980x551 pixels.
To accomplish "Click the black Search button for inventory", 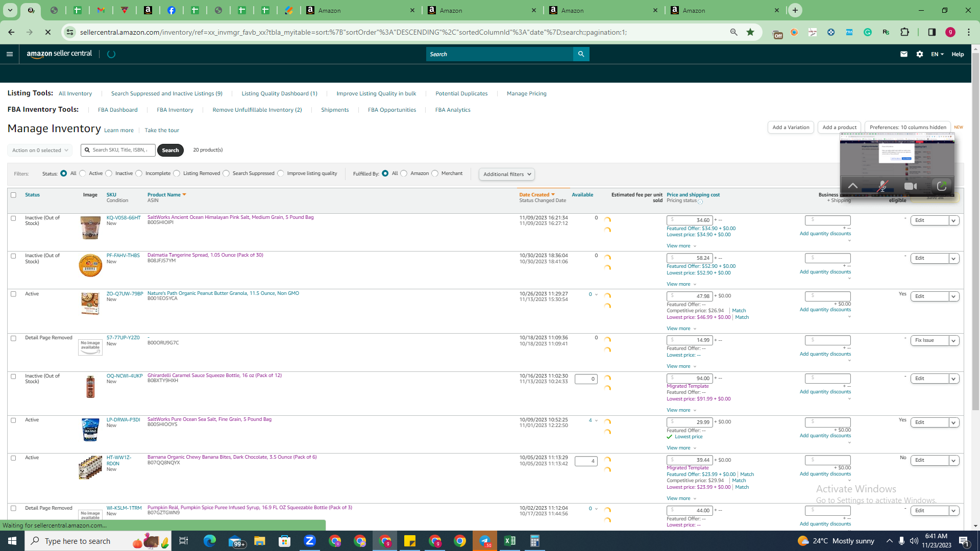I will (x=170, y=151).
